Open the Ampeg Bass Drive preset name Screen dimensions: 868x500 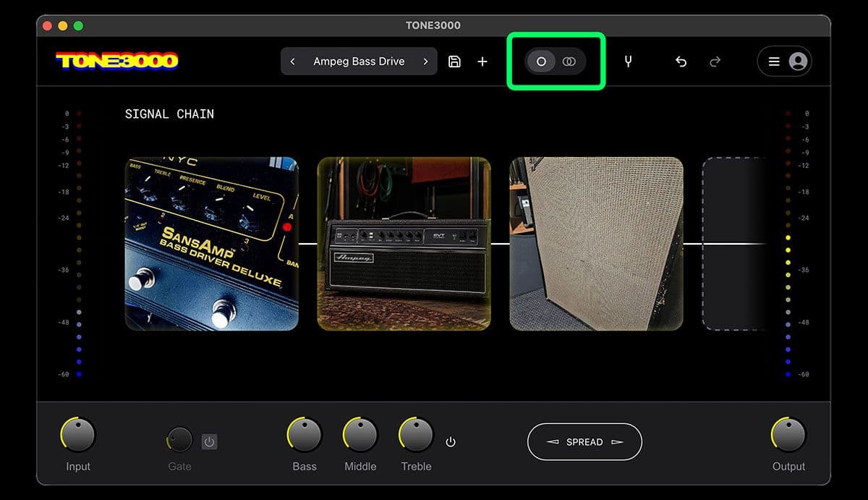coord(359,62)
